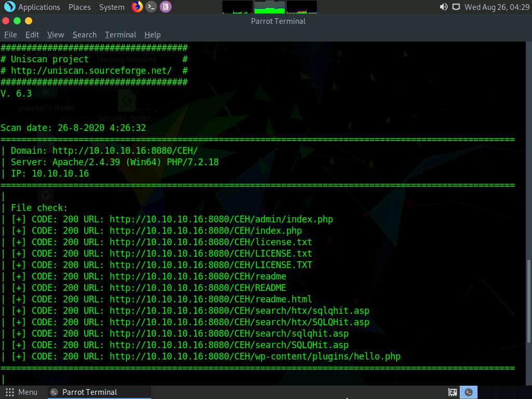
Task: Click the green window button
Action: click(x=17, y=21)
